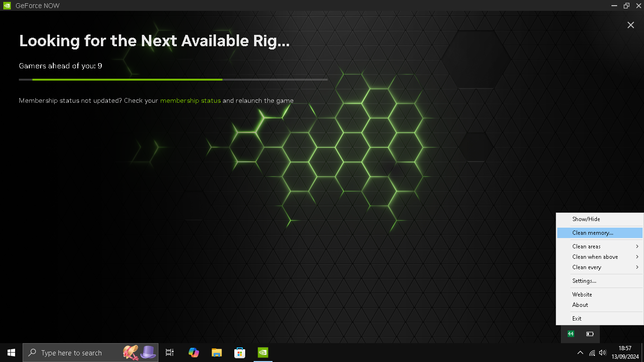Expand the Clean every submenu
The image size is (644, 362).
[x=600, y=267]
